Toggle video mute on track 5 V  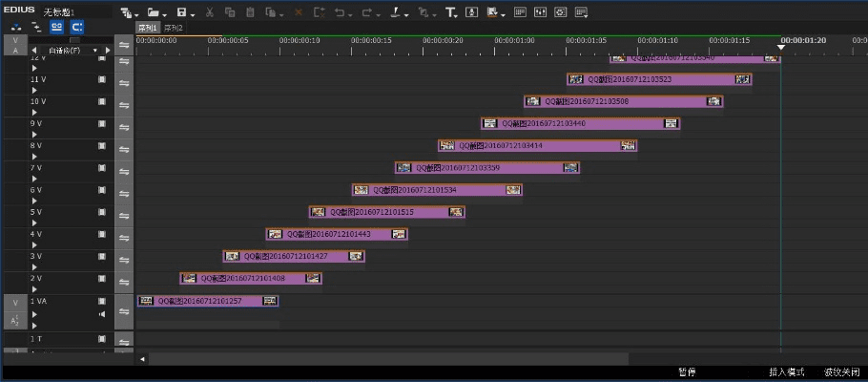pyautogui.click(x=102, y=212)
